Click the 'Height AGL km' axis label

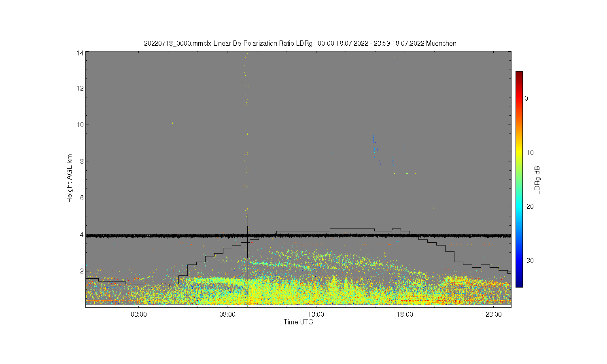(x=70, y=178)
